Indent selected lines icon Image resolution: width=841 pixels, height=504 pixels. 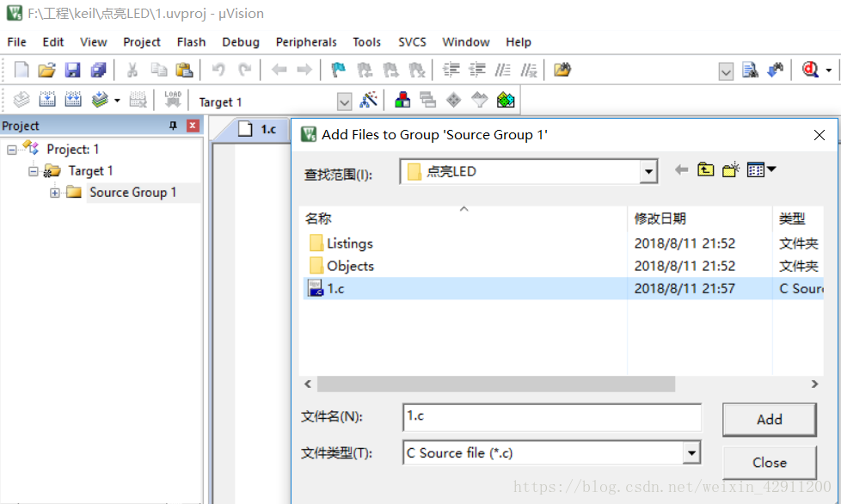click(x=451, y=70)
